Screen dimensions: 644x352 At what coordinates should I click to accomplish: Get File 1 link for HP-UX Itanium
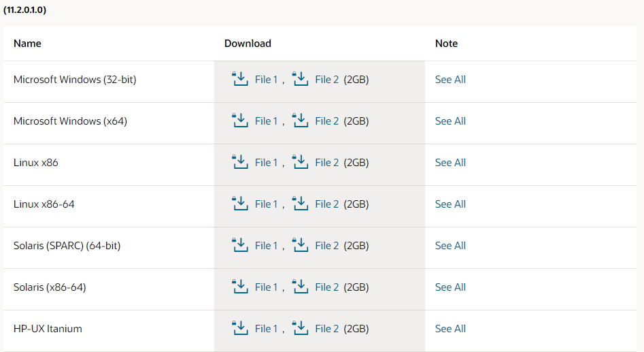[x=266, y=329]
